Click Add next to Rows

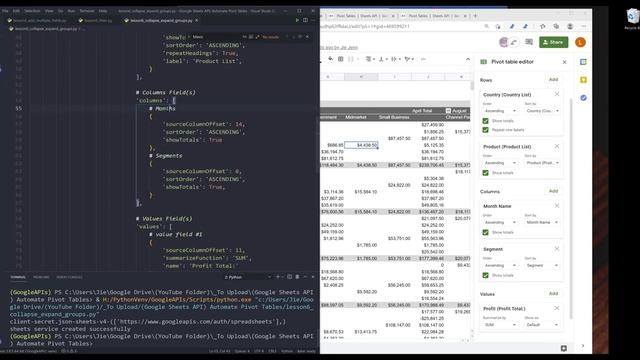[x=553, y=80]
